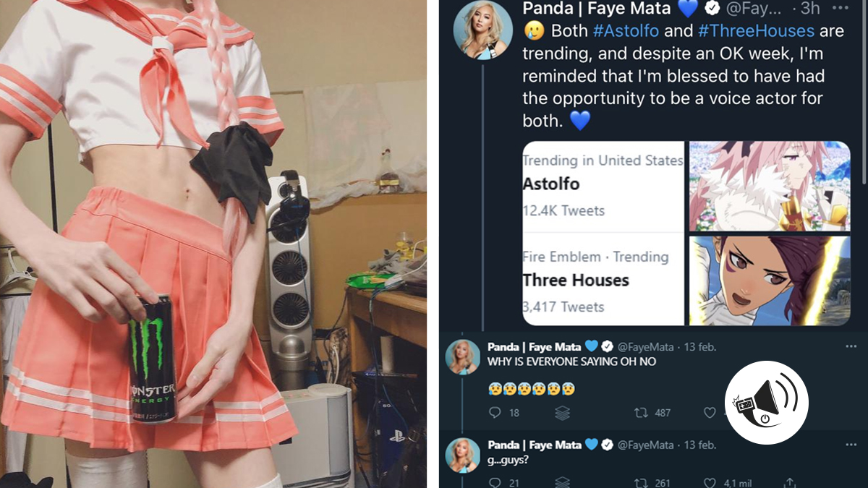This screenshot has width=868, height=488.
Task: Click layers icon on "OH NO" tweet
Action: tap(562, 413)
